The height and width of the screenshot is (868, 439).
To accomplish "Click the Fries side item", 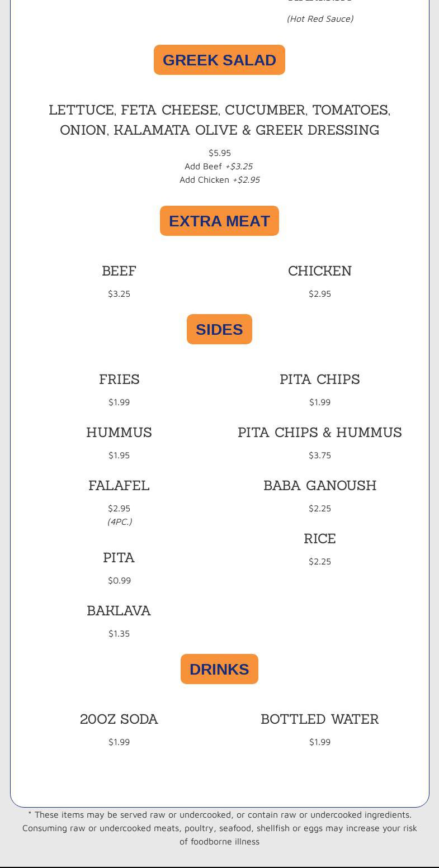I will [x=119, y=380].
